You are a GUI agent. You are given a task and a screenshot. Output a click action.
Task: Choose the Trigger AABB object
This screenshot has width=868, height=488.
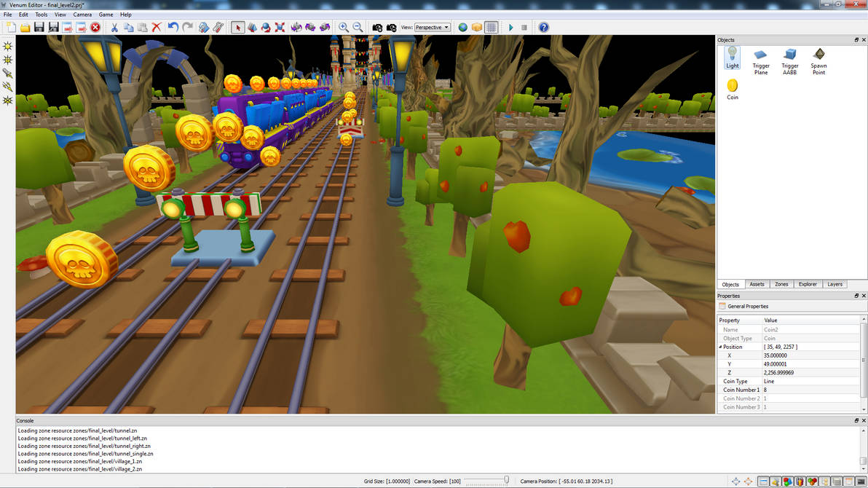point(790,61)
